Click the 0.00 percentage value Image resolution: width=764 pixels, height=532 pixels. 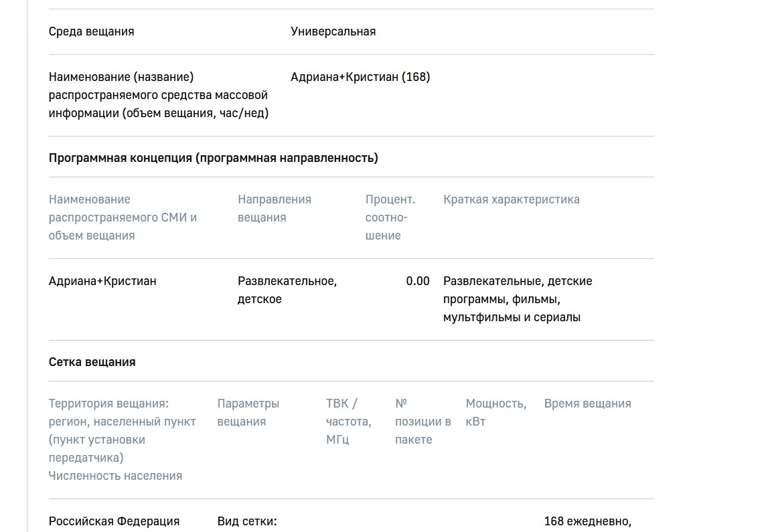[418, 281]
